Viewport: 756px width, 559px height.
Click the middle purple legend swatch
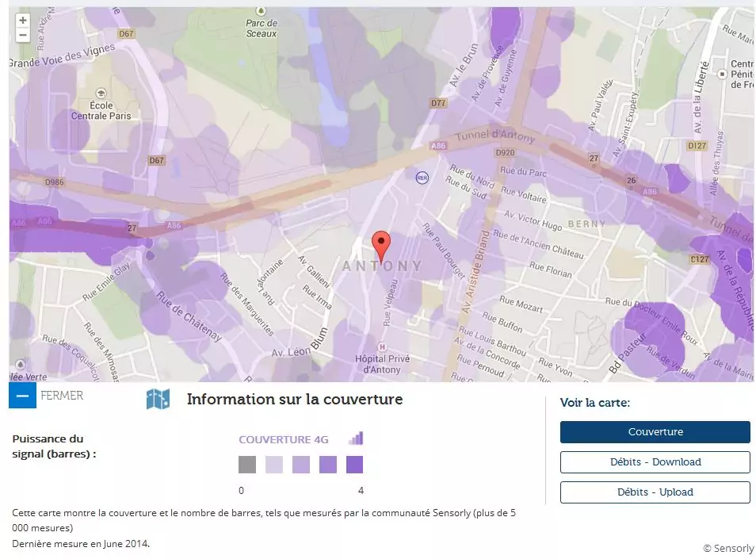[x=301, y=465]
